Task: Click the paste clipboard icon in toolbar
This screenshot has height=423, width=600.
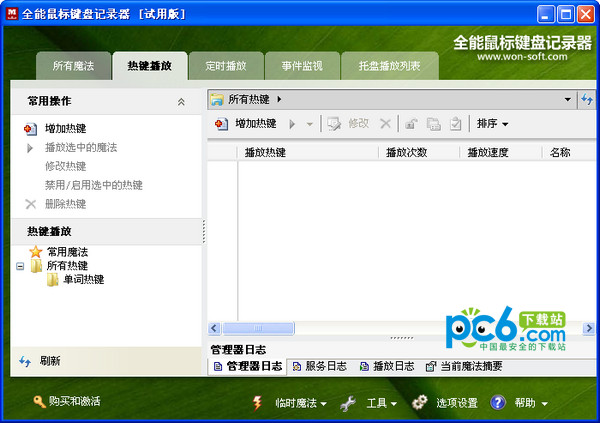Action: point(455,124)
